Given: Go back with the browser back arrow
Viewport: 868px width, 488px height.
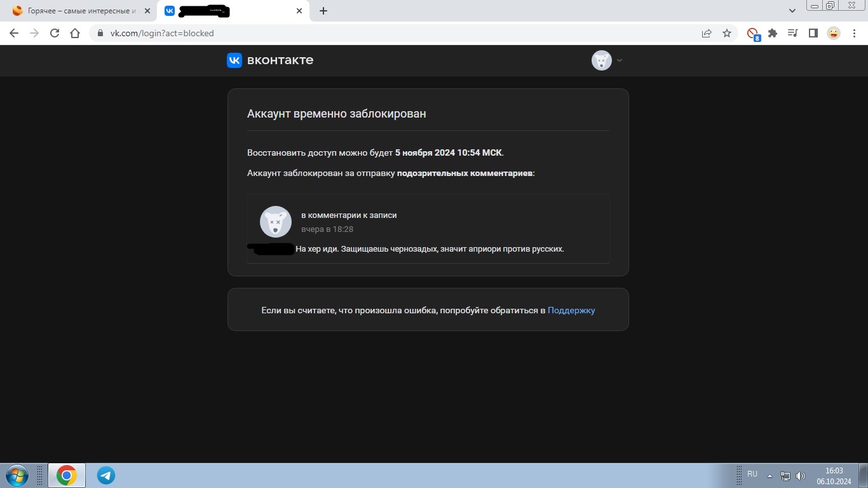Looking at the screenshot, I should click(14, 33).
